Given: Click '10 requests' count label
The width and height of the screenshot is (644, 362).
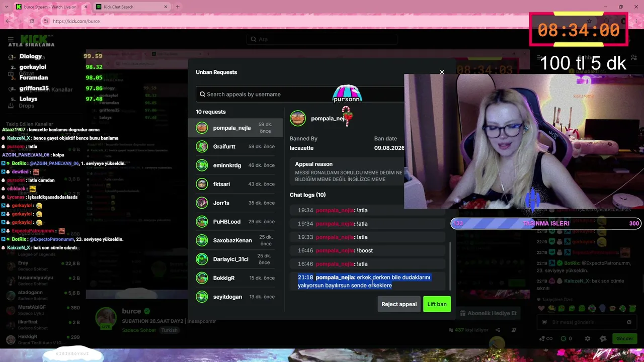Looking at the screenshot, I should 211,112.
